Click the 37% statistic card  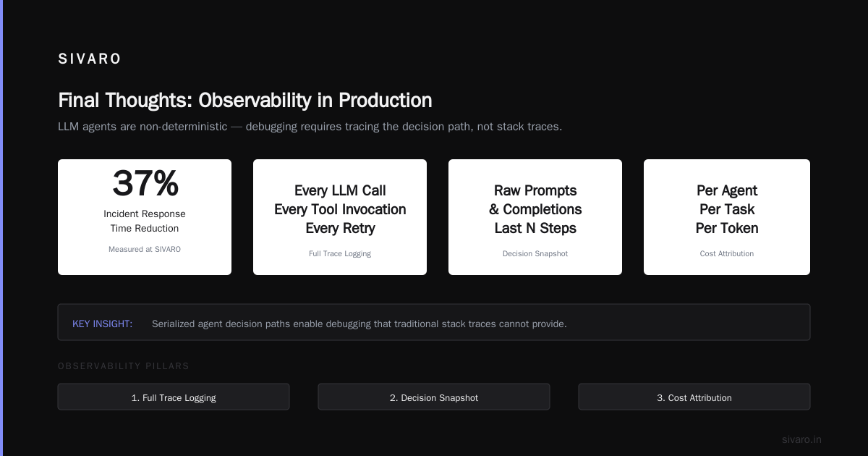pyautogui.click(x=145, y=217)
